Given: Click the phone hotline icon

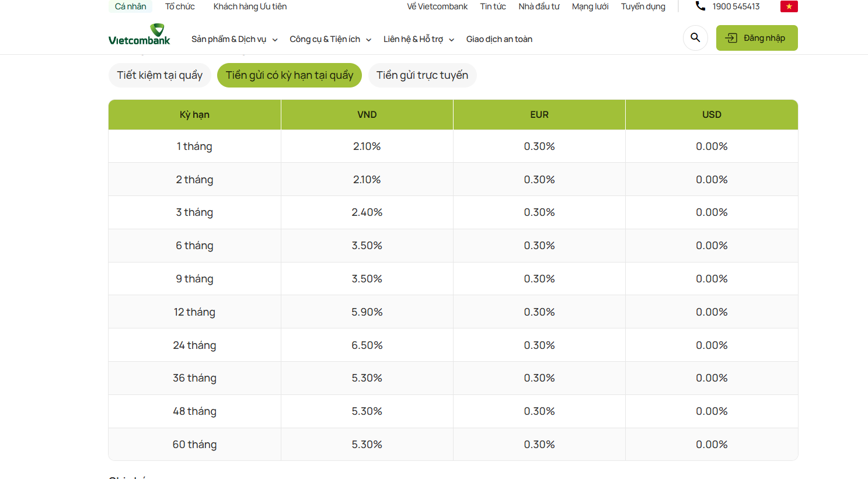Looking at the screenshot, I should tap(700, 6).
